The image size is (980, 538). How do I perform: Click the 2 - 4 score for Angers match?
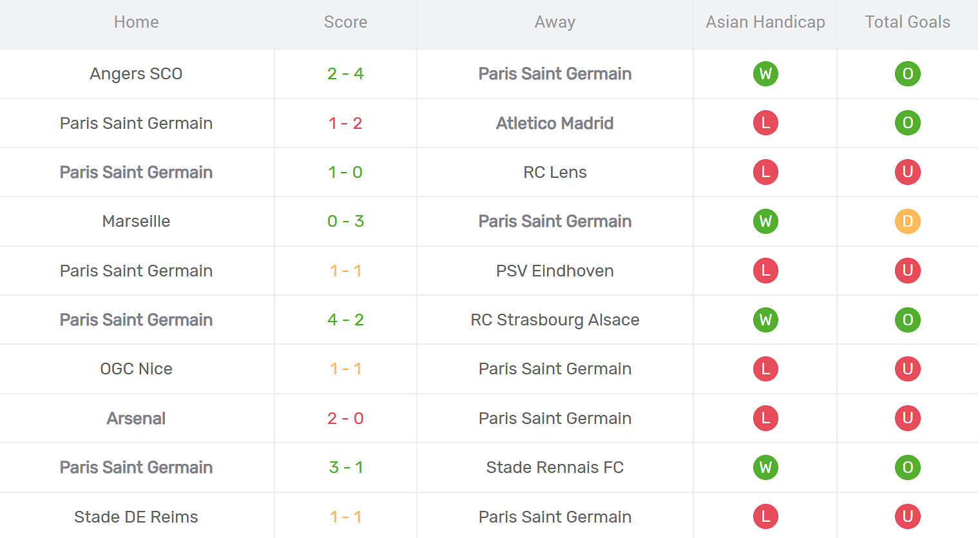345,73
